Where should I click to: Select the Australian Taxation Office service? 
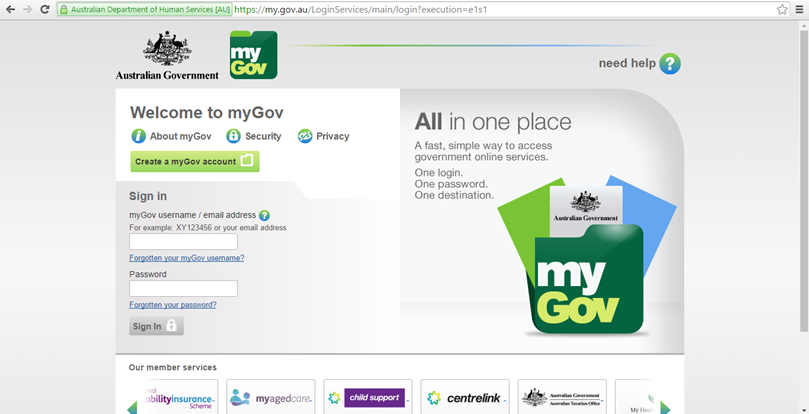click(x=562, y=397)
